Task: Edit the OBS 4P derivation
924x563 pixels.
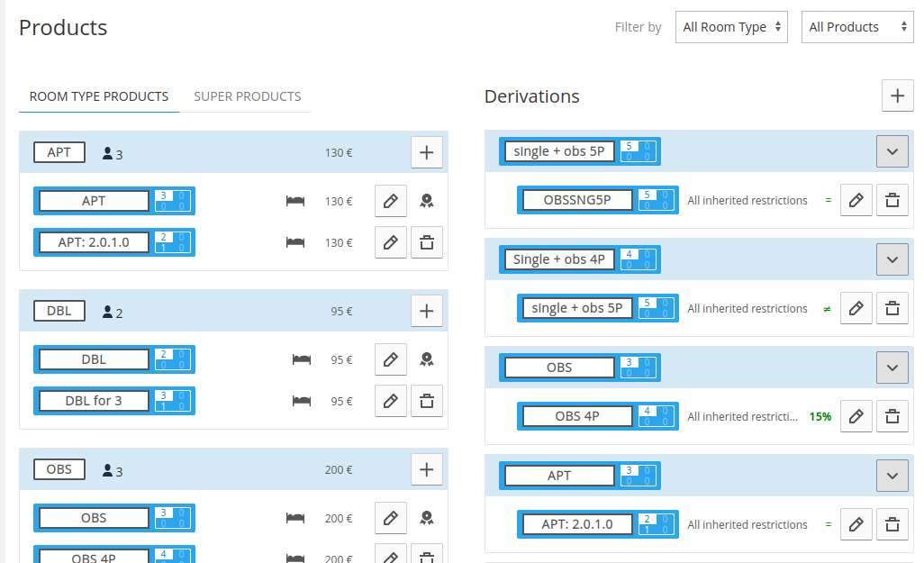Action: tap(856, 416)
